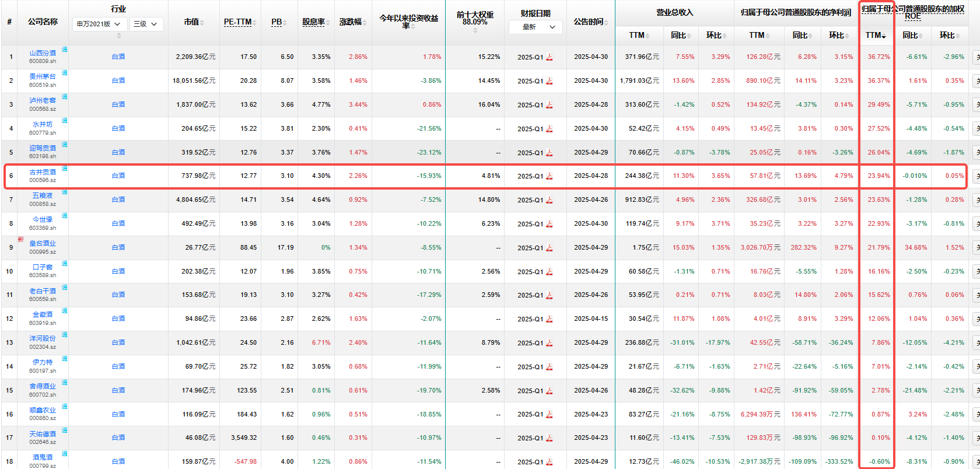The height and width of the screenshot is (469, 980).
Task: Open the PDF report icon for 酒鬼酒
Action: [549, 462]
